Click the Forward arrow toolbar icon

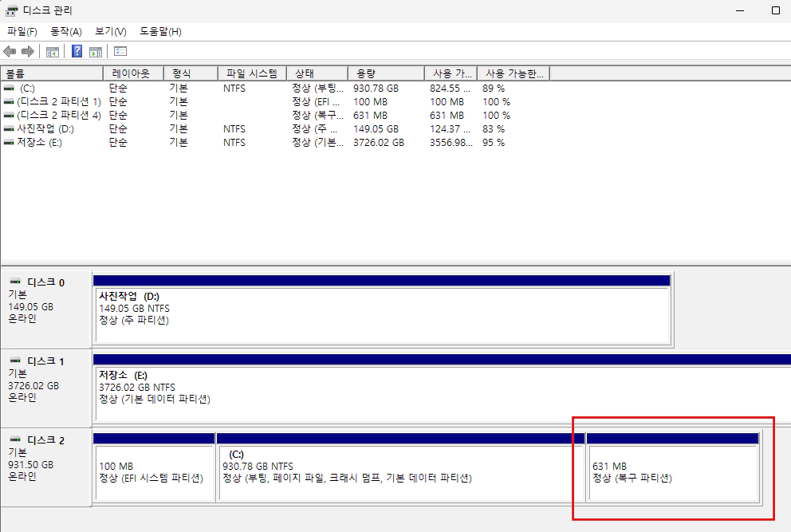[28, 52]
